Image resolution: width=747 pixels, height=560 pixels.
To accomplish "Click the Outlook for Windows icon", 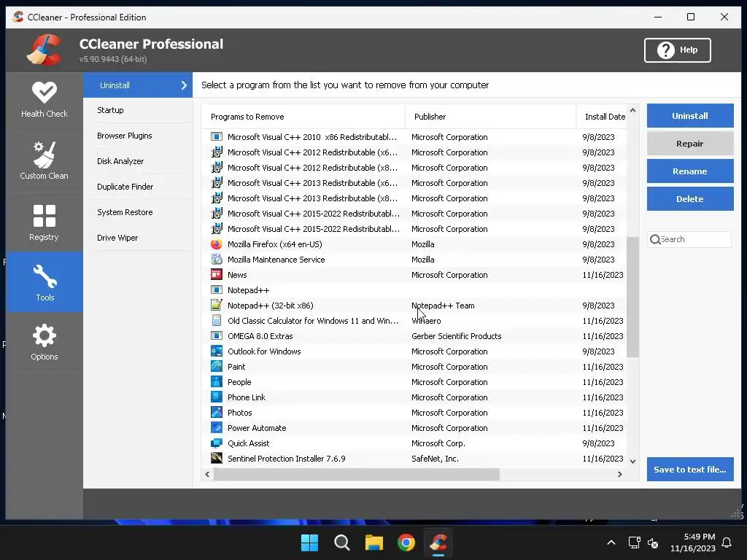I will coord(216,351).
